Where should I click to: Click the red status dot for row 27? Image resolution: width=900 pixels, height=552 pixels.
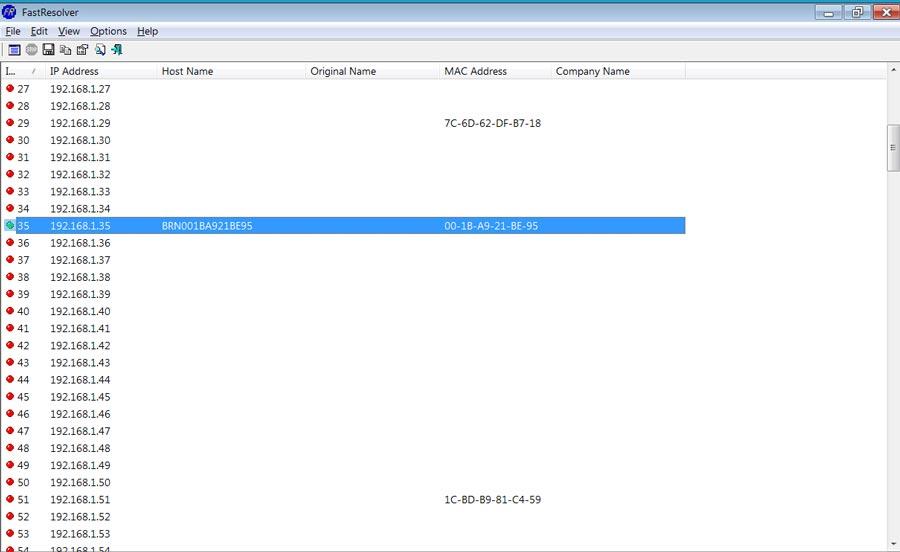coord(10,88)
